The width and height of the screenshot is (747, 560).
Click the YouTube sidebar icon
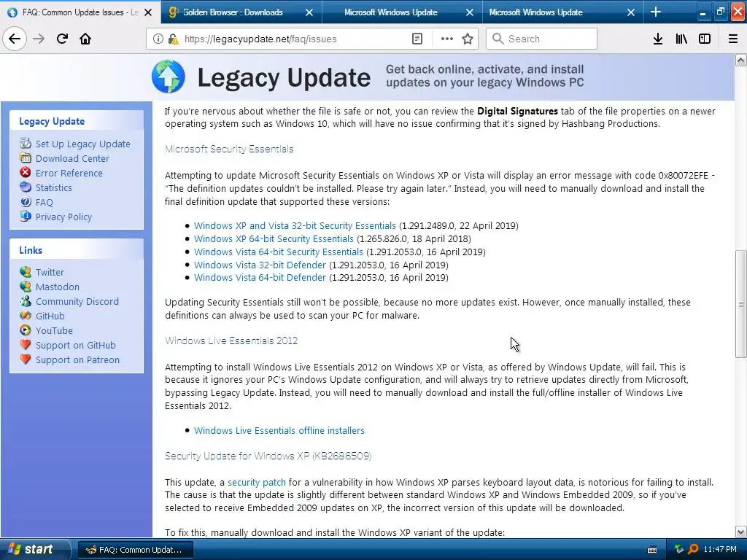pyautogui.click(x=26, y=330)
